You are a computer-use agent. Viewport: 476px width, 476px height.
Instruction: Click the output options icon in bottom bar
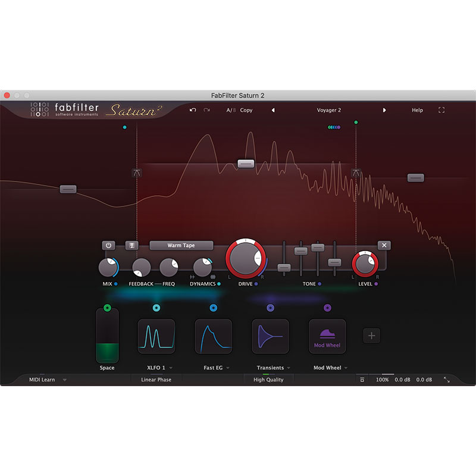click(x=362, y=380)
